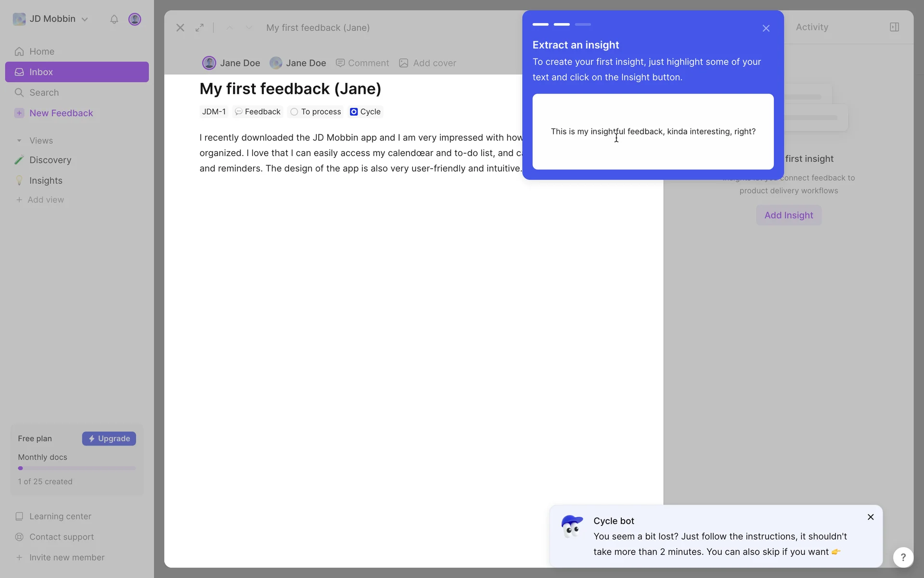Click the Cycle tag checkbox icon

pos(354,112)
